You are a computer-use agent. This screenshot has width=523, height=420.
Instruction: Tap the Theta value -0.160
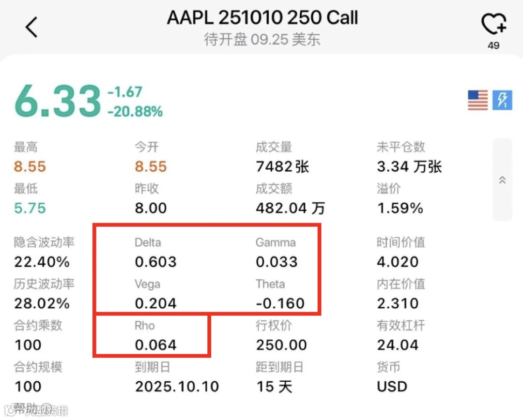(x=280, y=303)
